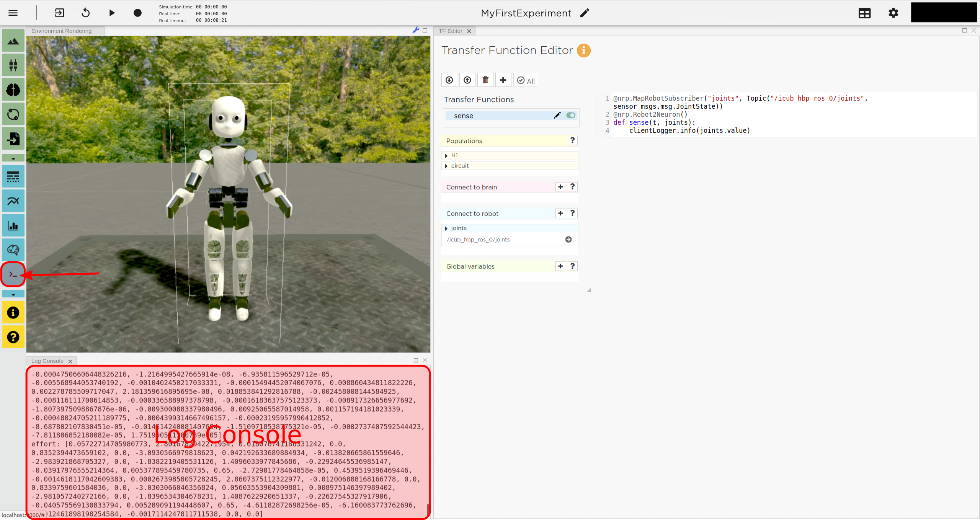
Task: Open the workspace layout grid icon
Action: click(865, 13)
